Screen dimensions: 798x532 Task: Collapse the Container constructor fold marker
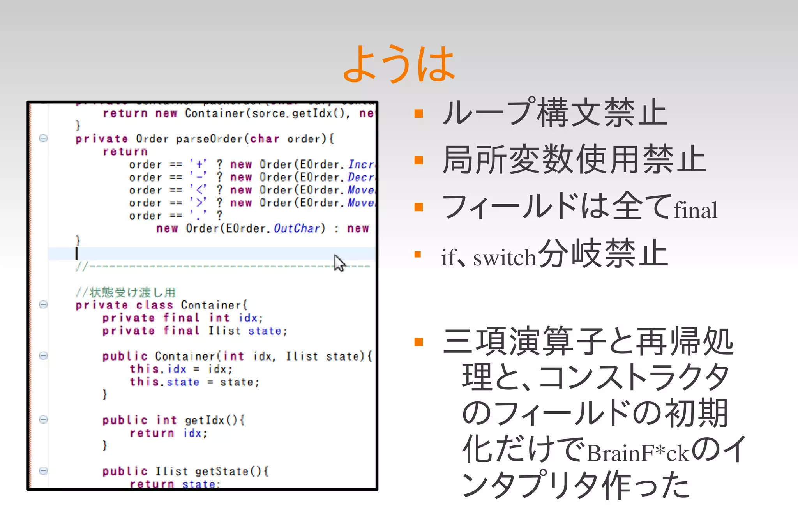tap(43, 355)
